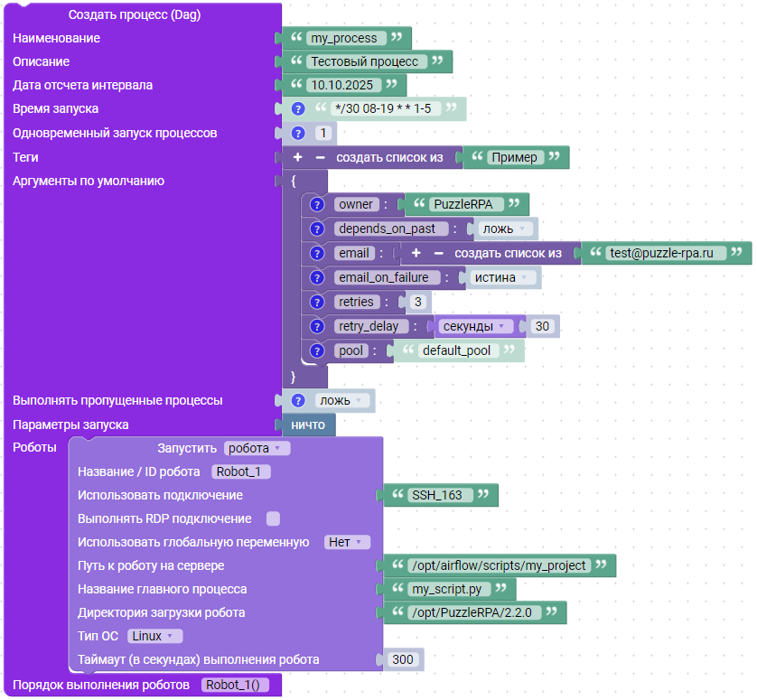The width and height of the screenshot is (757, 700).
Task: Open the секунды unit dropdown
Action: tap(478, 326)
